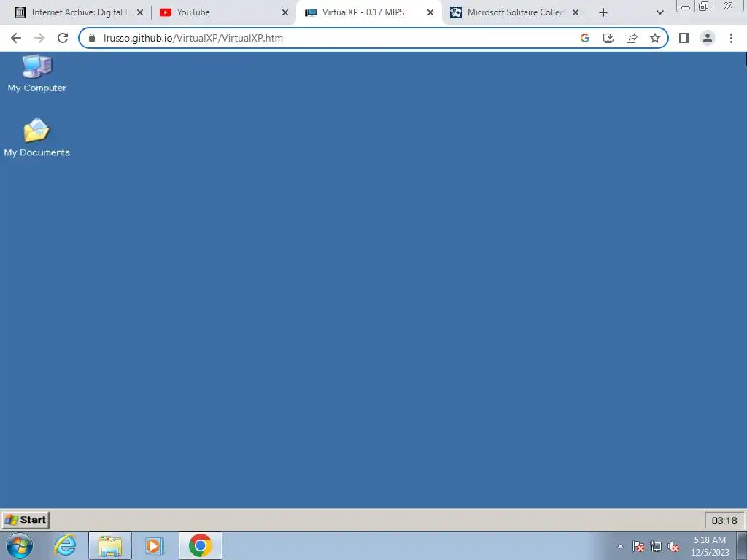Open the Windows 7 Start orb

pyautogui.click(x=20, y=545)
